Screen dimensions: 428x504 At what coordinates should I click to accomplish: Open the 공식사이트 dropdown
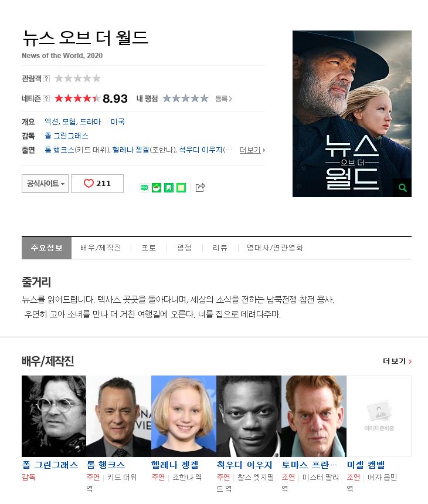[x=45, y=184]
